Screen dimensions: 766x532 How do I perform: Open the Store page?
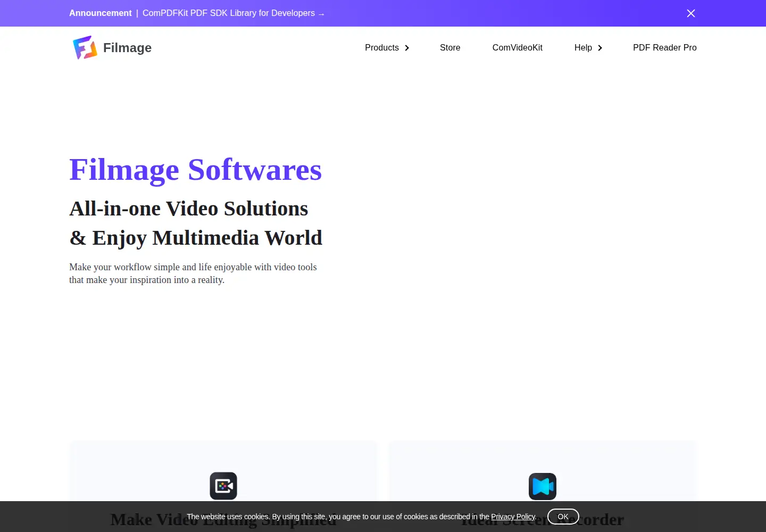pyautogui.click(x=450, y=47)
